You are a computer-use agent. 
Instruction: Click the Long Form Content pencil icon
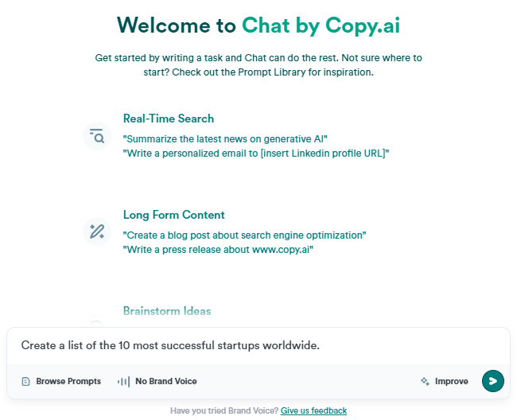[97, 231]
